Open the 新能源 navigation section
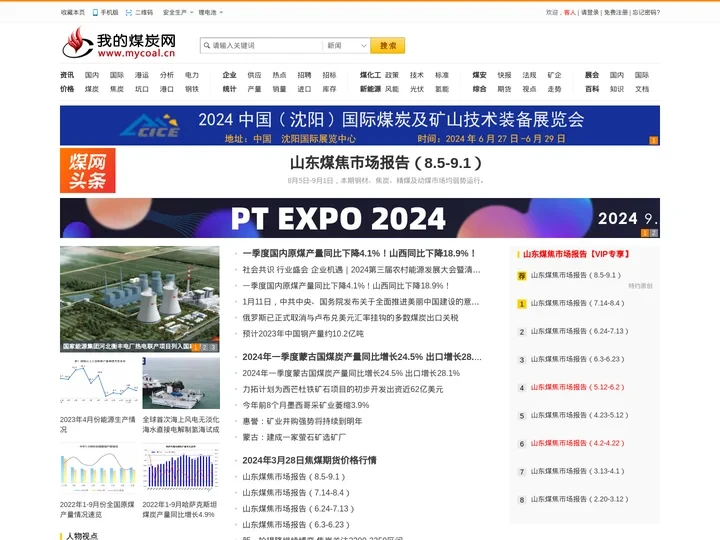720x540 pixels. coord(370,89)
